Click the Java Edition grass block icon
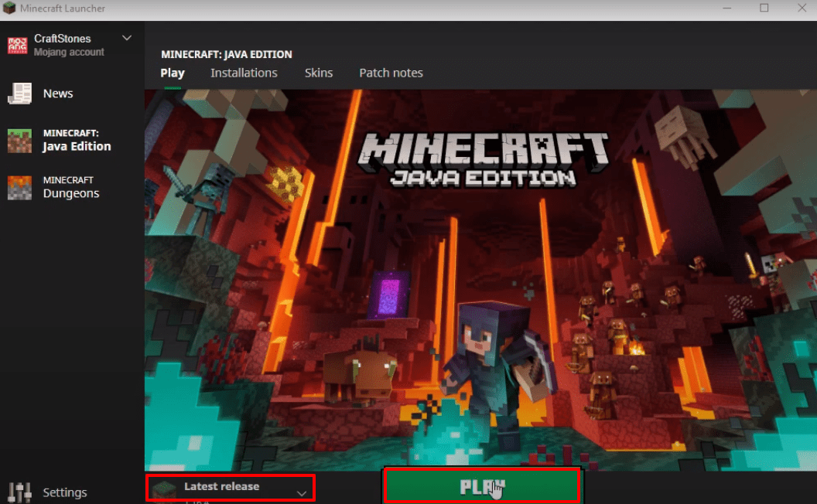Image resolution: width=817 pixels, height=504 pixels. coord(20,141)
